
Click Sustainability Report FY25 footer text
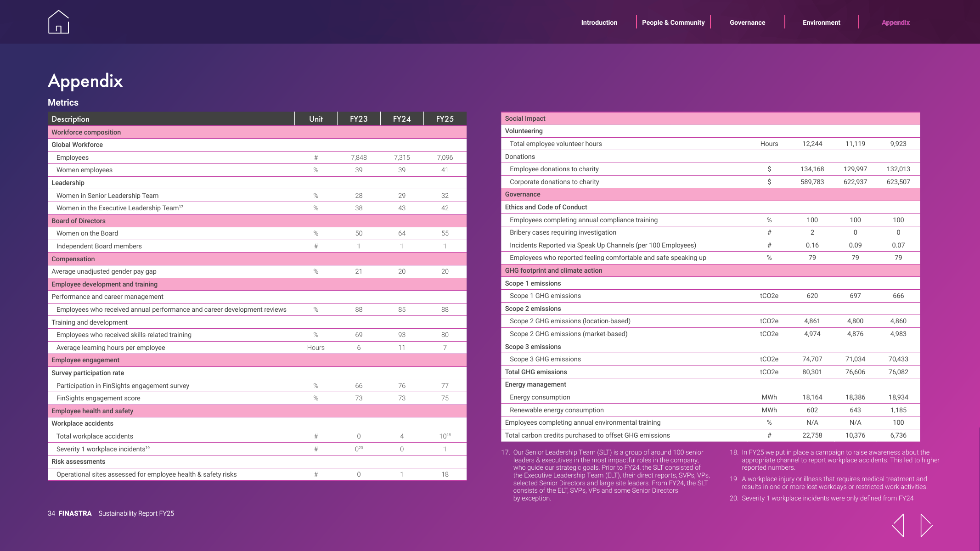point(136,513)
